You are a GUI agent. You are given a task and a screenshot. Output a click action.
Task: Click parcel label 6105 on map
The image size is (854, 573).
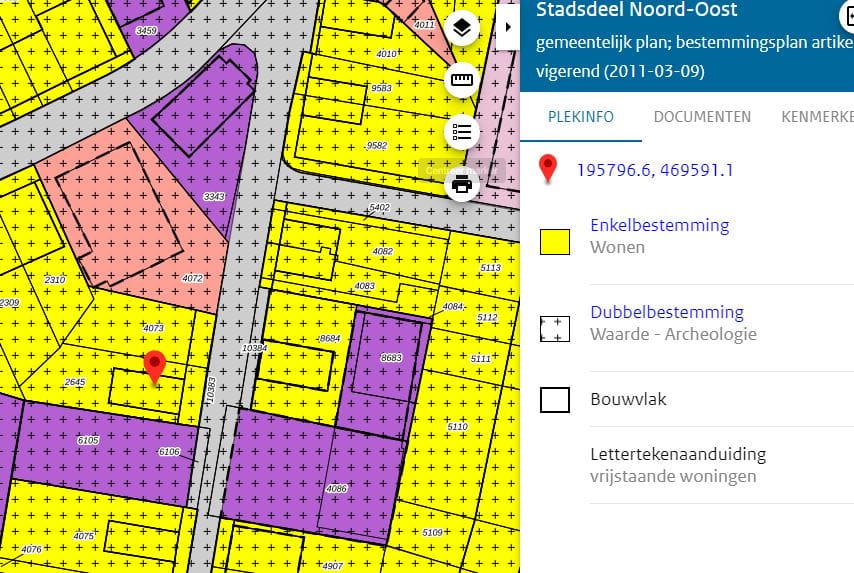click(x=88, y=440)
